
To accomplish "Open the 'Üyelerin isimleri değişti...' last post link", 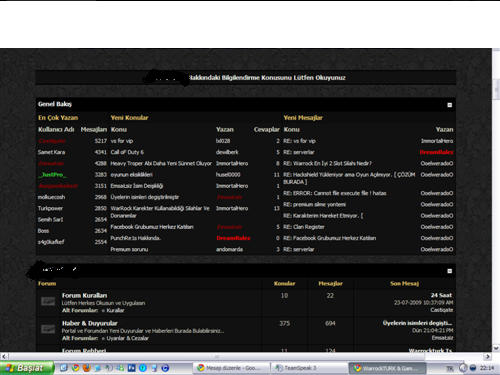I will click(417, 323).
